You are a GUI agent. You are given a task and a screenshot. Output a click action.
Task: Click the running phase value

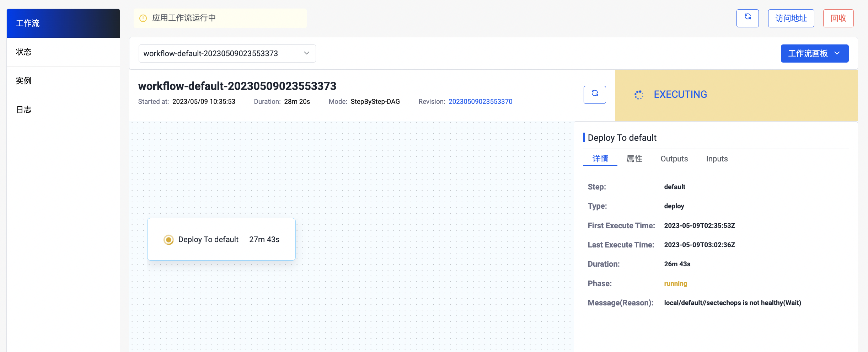[675, 284]
